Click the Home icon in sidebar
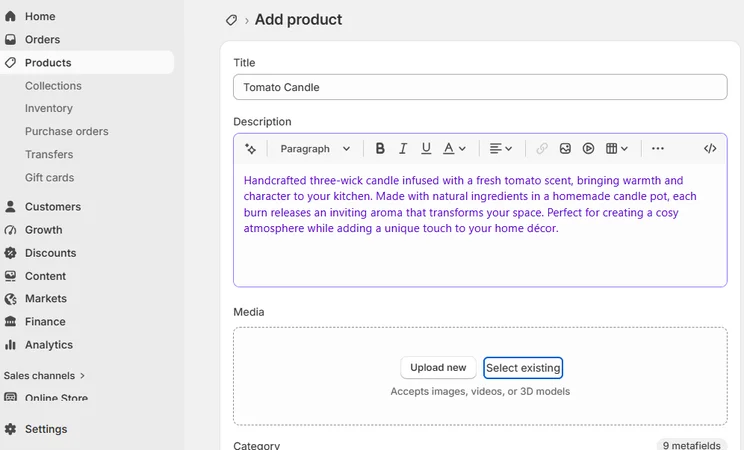744x450 pixels. (x=10, y=16)
